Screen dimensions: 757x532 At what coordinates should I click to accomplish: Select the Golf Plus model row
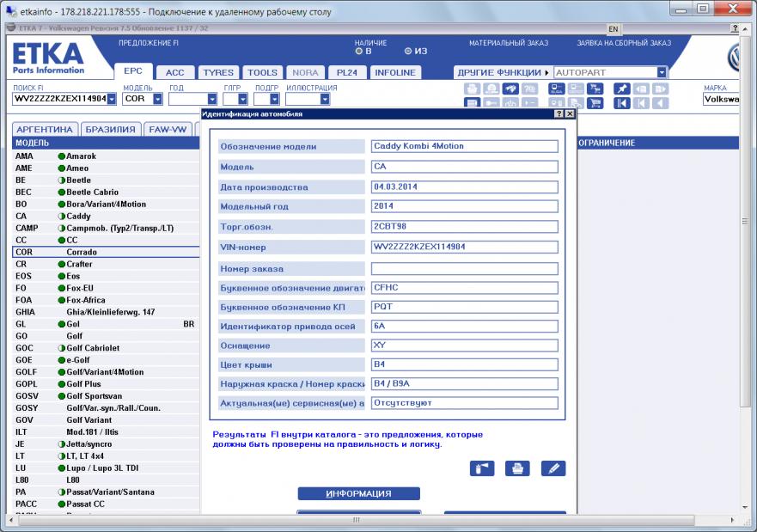pyautogui.click(x=106, y=384)
